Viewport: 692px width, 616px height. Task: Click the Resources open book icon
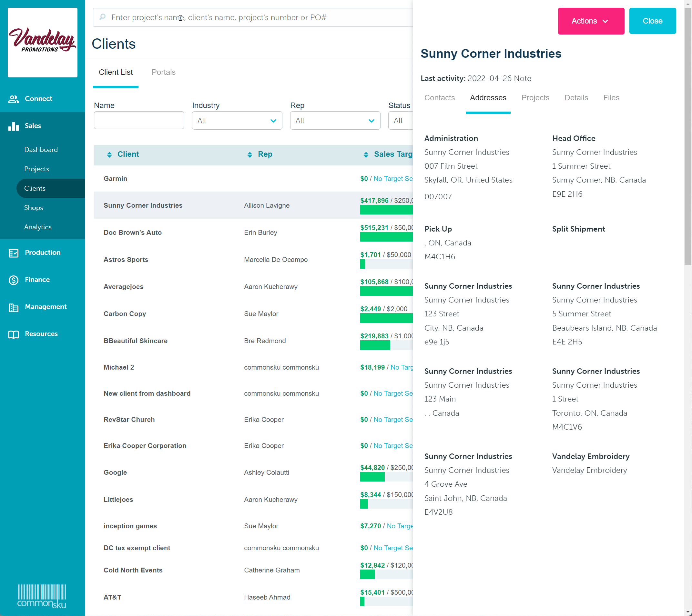tap(14, 334)
